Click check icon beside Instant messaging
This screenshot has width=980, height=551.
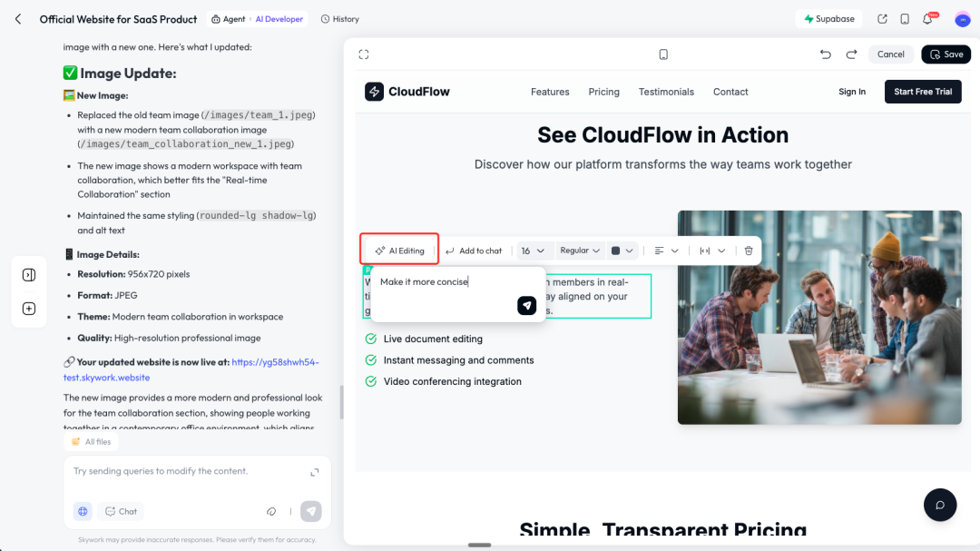pos(370,360)
